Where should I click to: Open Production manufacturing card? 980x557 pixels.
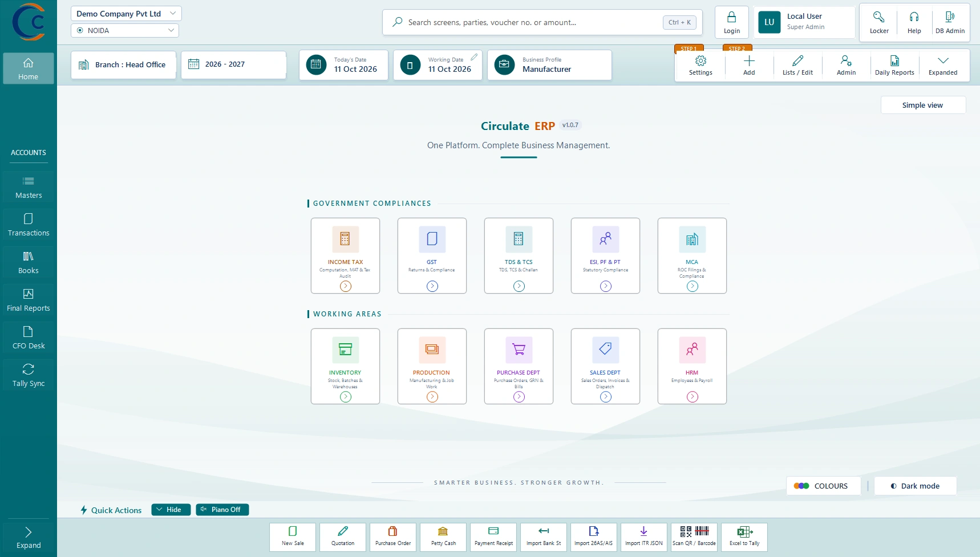pos(432,366)
